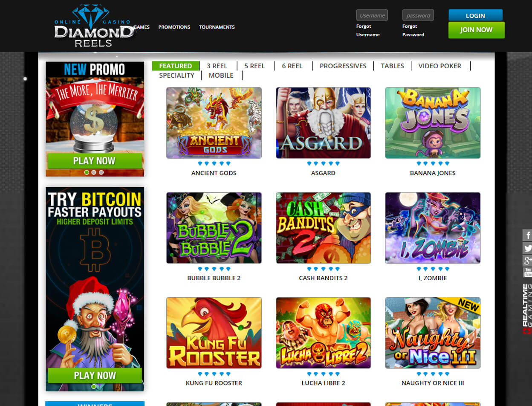Click the diamond rating under Asgard
Screen dimensions: 532x406
pyautogui.click(x=324, y=164)
